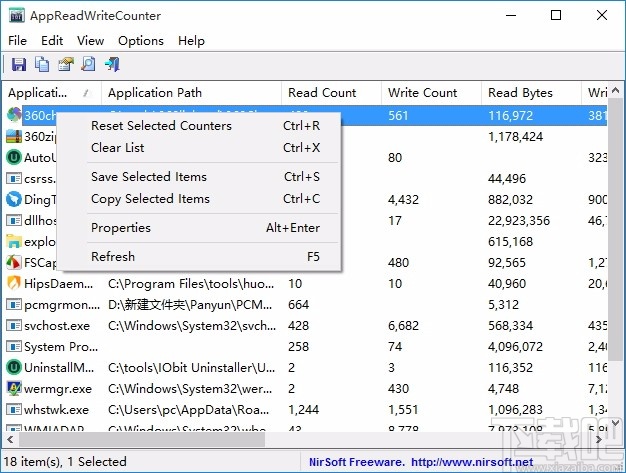Click the read bytes value 22,923,356

[x=519, y=221]
